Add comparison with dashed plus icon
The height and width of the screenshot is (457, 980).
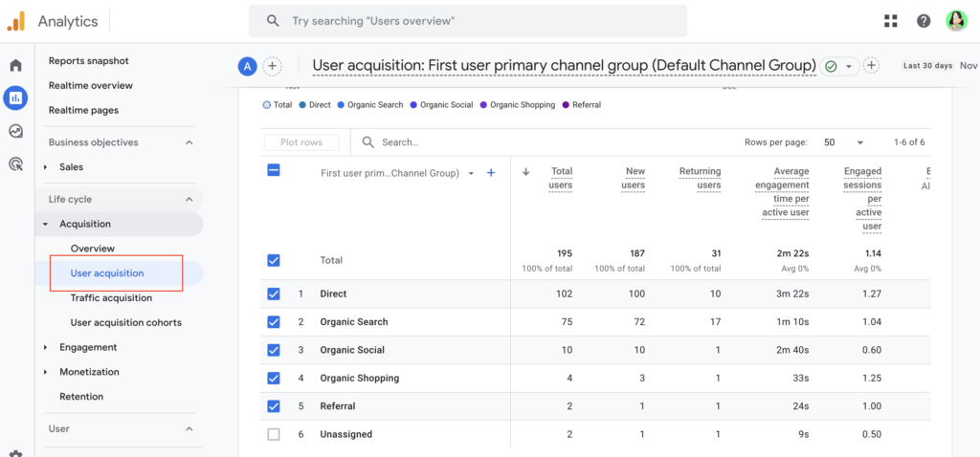[x=272, y=66]
